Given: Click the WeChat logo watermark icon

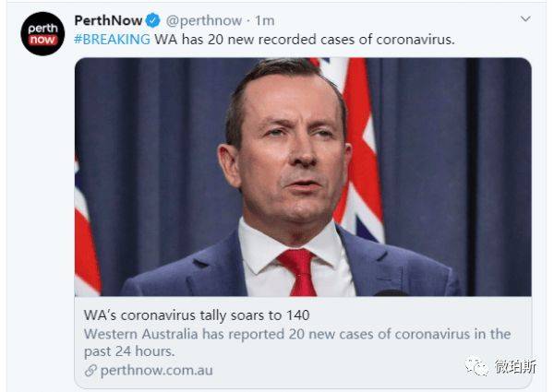Looking at the screenshot, I should pos(476,367).
